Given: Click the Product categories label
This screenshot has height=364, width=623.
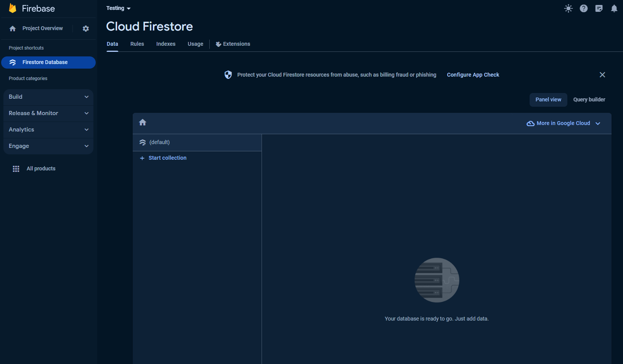Looking at the screenshot, I should click(28, 79).
